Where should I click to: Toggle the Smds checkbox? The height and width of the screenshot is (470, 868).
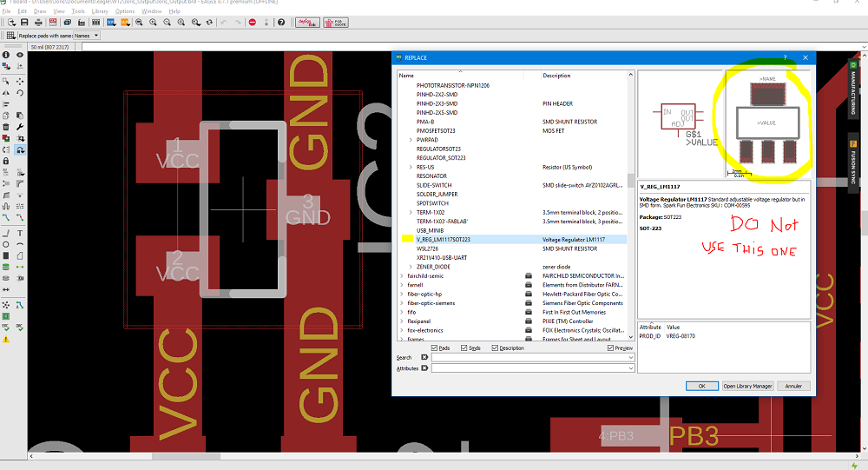(464, 348)
